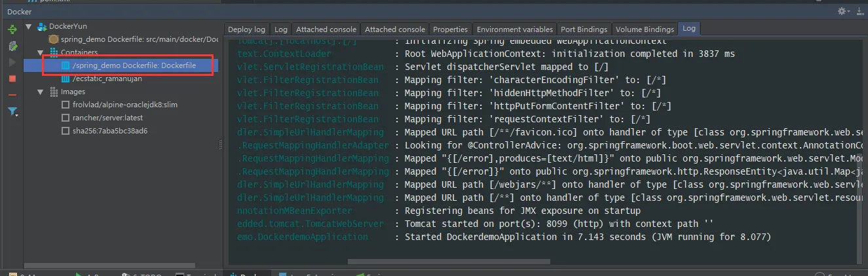Click the spring_demo deployment configuration icon
Viewport: 868px width, 276px height.
coord(54,40)
